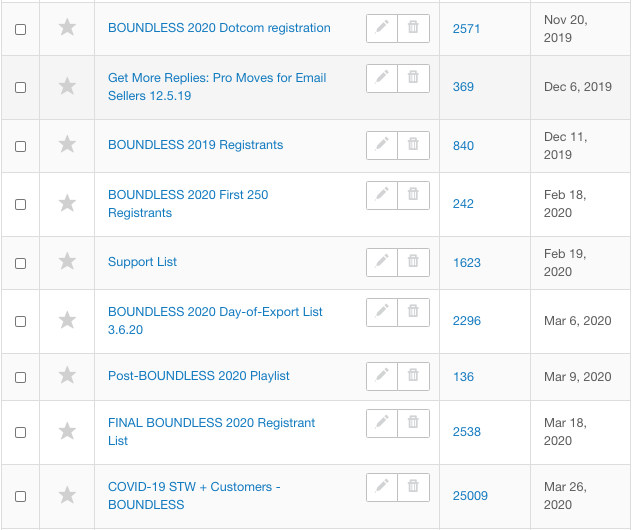Image resolution: width=633 pixels, height=530 pixels.
Task: Open FINAL BOUNDLESS 2020 Registrant List
Action: coord(212,432)
